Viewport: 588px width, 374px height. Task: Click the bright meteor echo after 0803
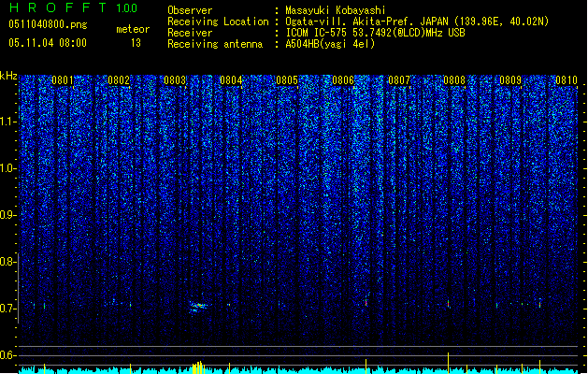coord(197,307)
